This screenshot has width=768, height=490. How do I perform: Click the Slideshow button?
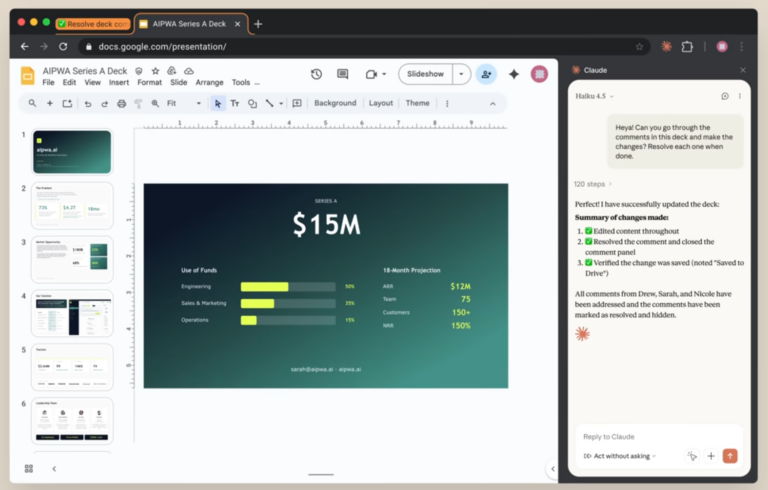(425, 74)
